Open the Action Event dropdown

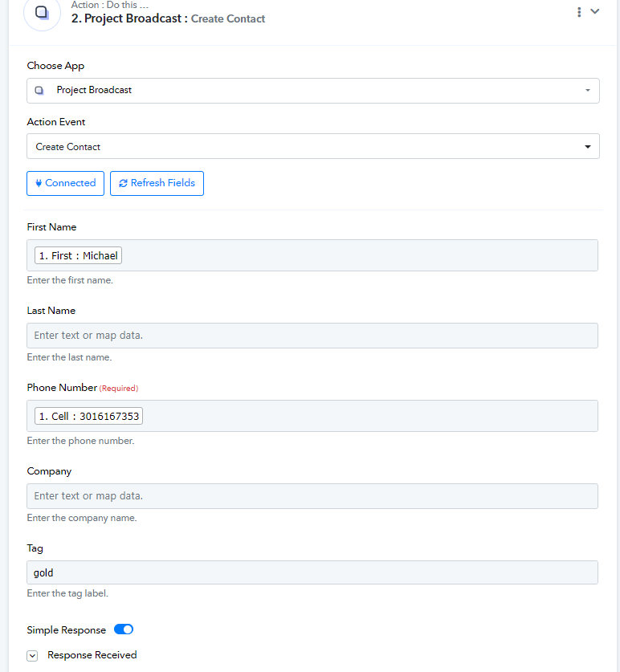[x=313, y=147]
